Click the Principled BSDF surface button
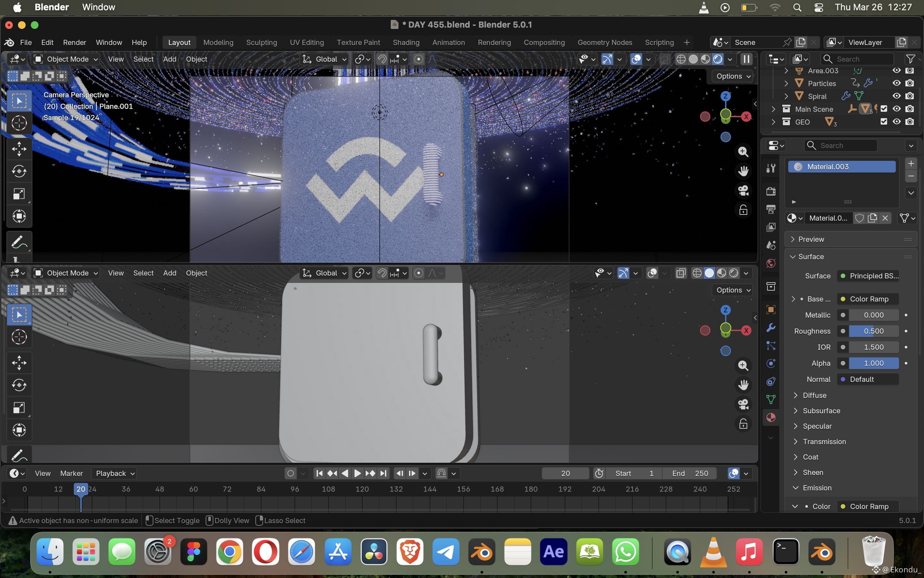The width and height of the screenshot is (924, 578). tap(868, 276)
